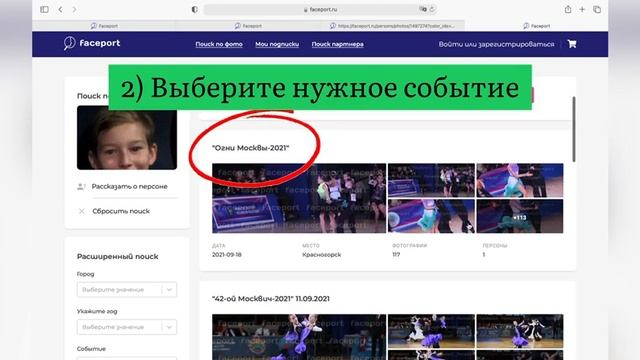Open the Укажите год dropdown
Image resolution: width=640 pixels, height=360 pixels.
(x=127, y=327)
